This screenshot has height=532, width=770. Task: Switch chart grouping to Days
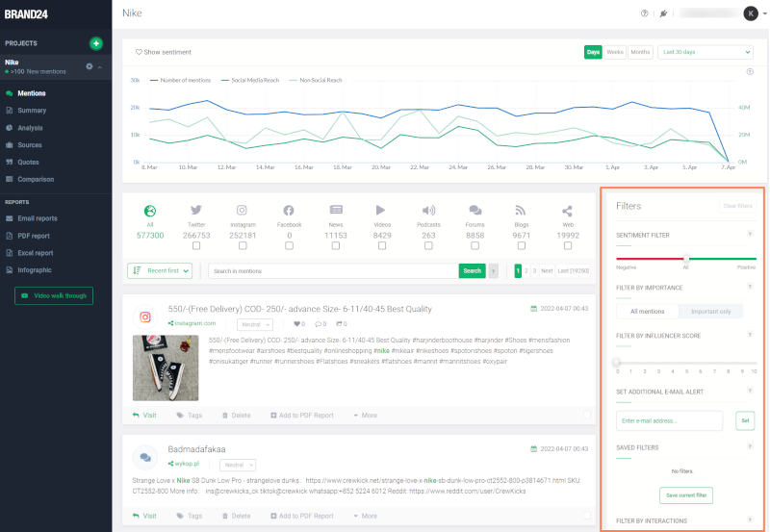(x=593, y=52)
